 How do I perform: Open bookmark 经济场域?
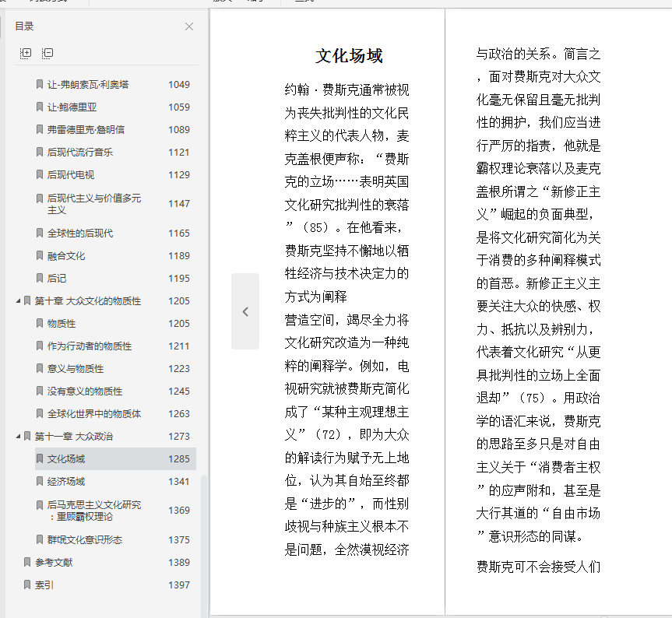tap(66, 481)
